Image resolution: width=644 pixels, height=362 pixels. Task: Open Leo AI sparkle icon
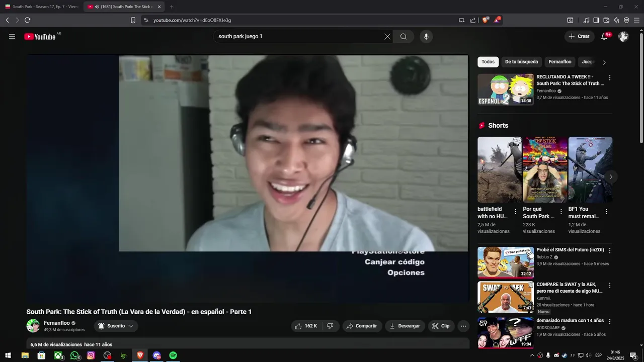616,20
